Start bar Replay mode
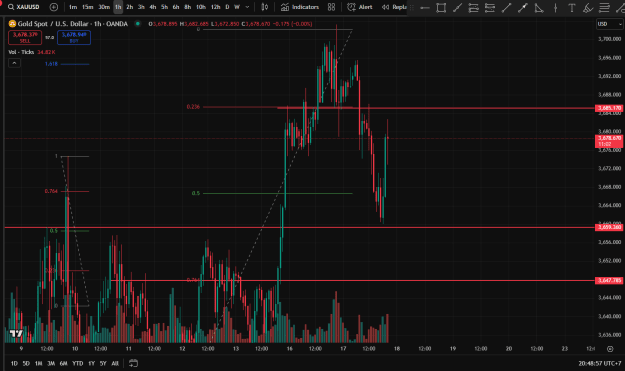 pos(394,7)
